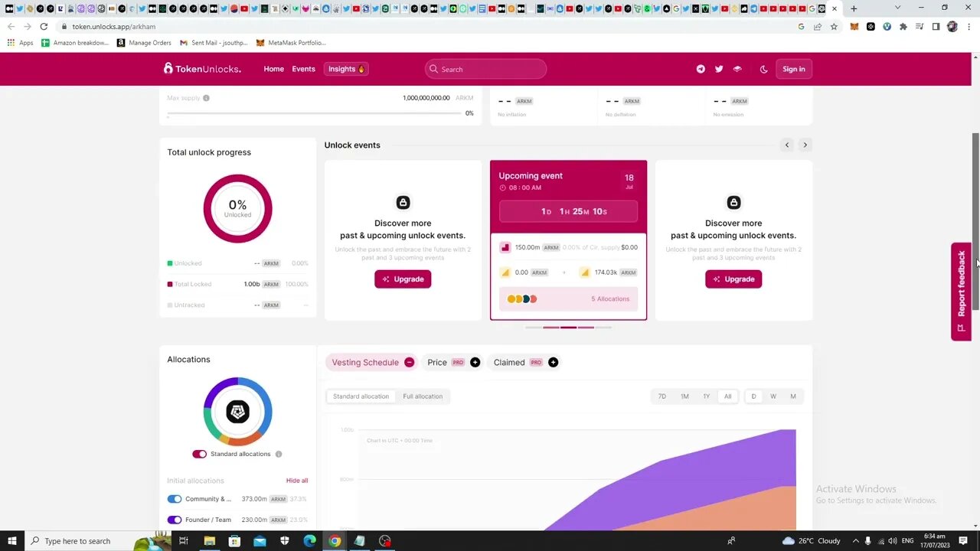Choose daily D interval

753,396
